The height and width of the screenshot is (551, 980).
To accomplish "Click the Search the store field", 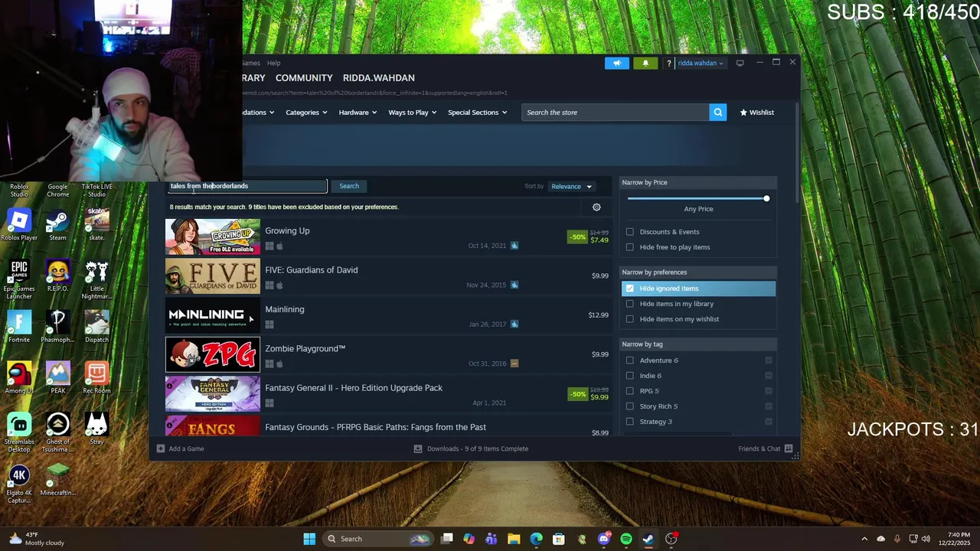I will 615,112.
